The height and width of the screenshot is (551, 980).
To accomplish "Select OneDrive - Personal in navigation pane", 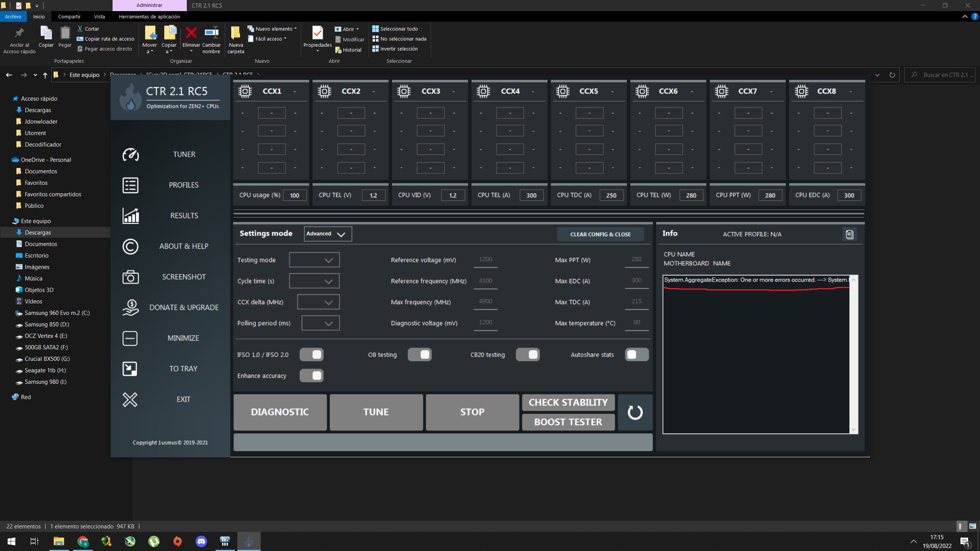I will (46, 160).
